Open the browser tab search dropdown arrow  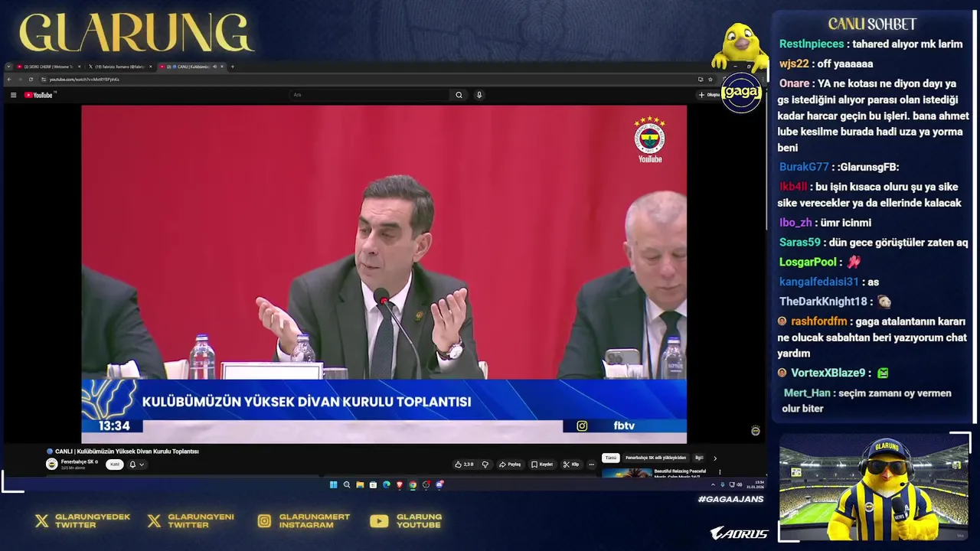[8, 67]
